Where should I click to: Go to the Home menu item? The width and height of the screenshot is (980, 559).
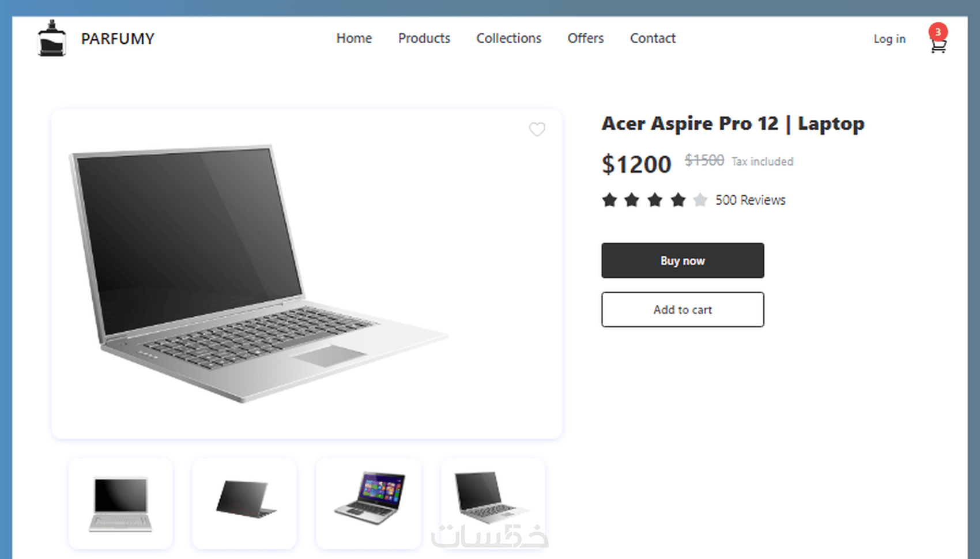tap(354, 38)
